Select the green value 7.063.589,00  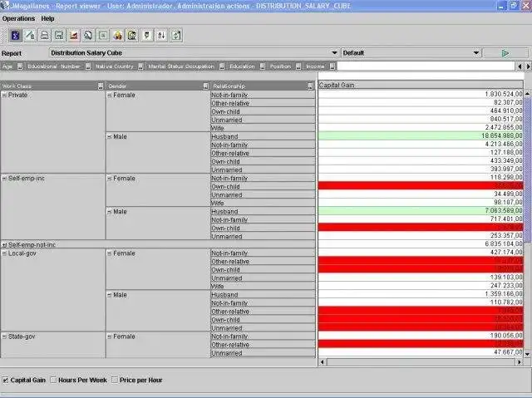[421, 211]
